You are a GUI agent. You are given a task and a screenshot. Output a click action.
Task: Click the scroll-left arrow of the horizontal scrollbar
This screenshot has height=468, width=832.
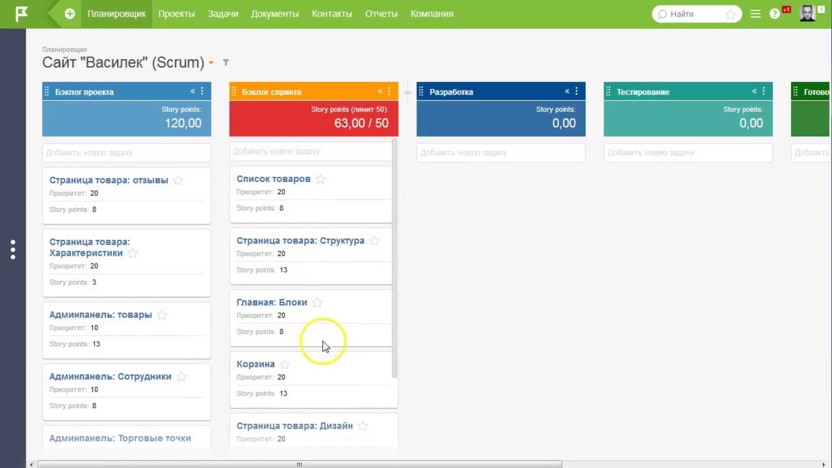point(31,464)
